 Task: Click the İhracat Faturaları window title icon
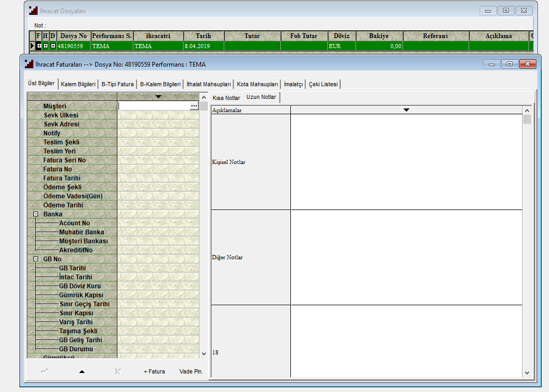[29, 64]
